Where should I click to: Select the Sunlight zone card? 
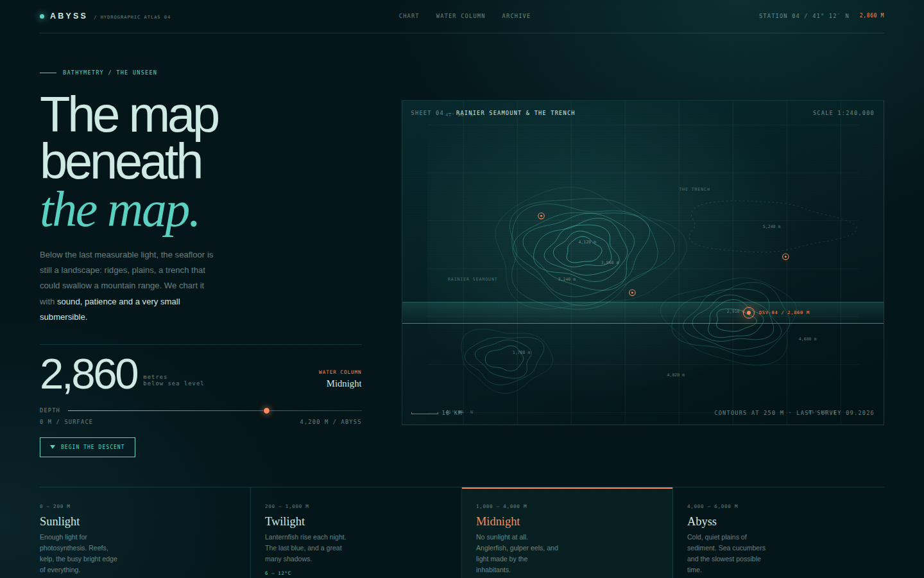point(145,533)
